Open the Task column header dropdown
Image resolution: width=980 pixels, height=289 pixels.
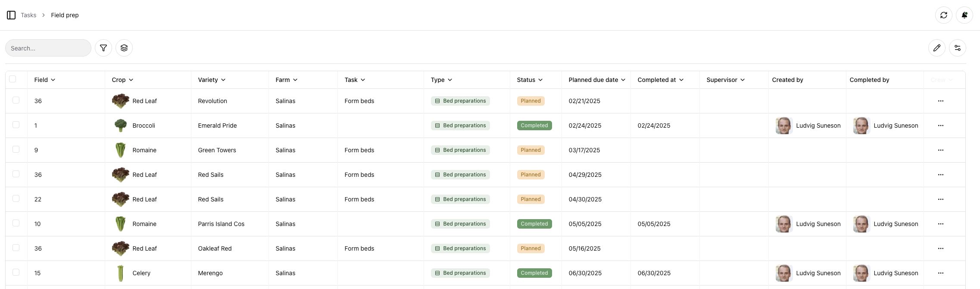click(x=355, y=80)
